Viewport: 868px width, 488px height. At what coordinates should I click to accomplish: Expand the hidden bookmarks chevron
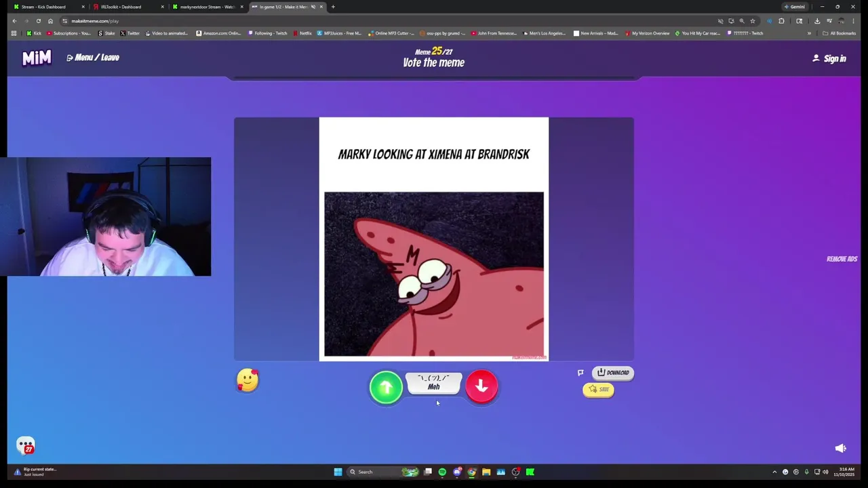point(809,33)
